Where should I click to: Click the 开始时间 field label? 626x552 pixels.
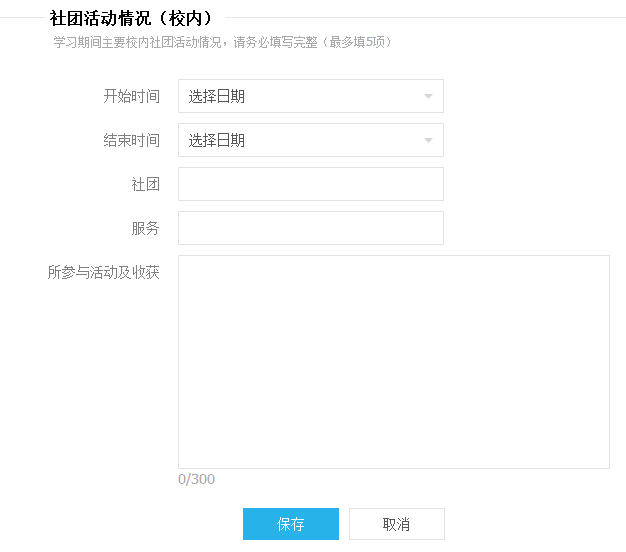(x=131, y=96)
